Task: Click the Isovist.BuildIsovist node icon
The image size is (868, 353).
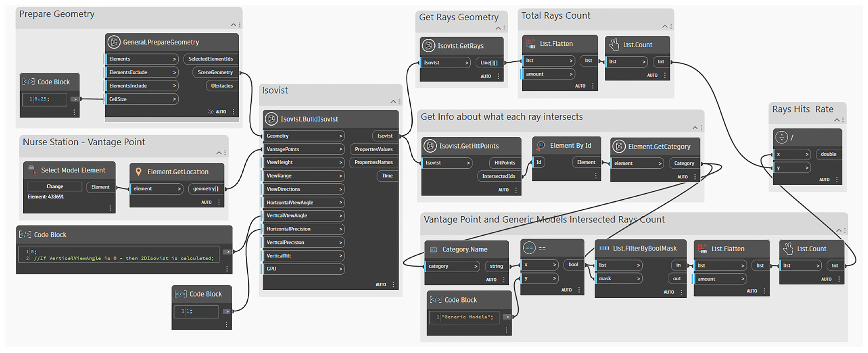Action: tap(271, 119)
